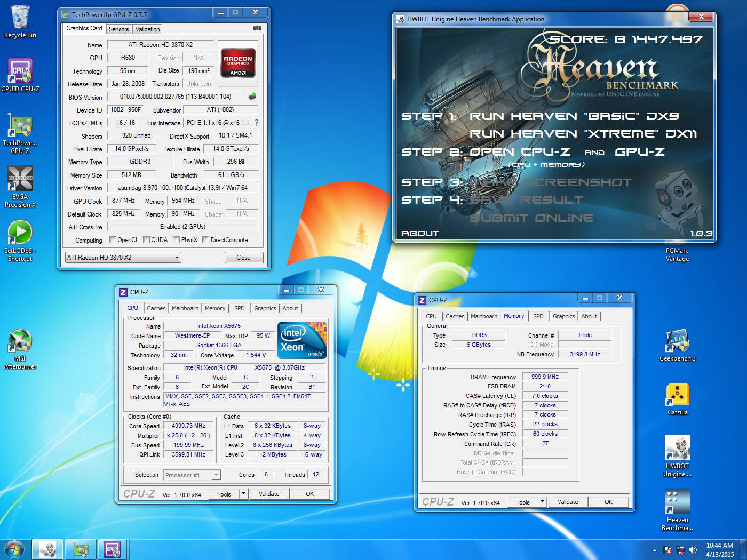This screenshot has height=560, width=747.
Task: Expand Tools dropdown arrow in Memory window
Action: pyautogui.click(x=542, y=502)
